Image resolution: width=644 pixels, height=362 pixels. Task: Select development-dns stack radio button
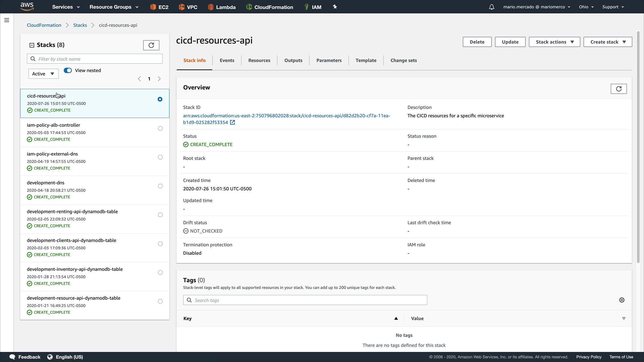tap(160, 186)
